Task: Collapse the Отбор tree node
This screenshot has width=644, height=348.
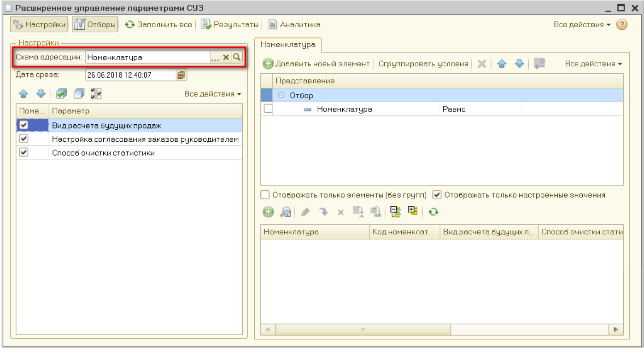Action: pyautogui.click(x=281, y=96)
